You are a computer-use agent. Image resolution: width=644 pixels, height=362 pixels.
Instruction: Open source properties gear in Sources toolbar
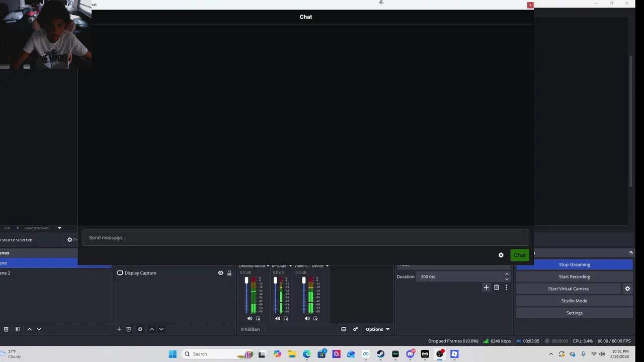pyautogui.click(x=140, y=329)
